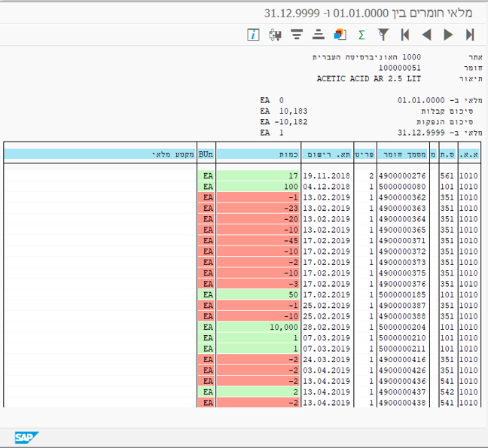488x448 pixels.
Task: Click the quantity cell showing 50
Action: tap(258, 294)
